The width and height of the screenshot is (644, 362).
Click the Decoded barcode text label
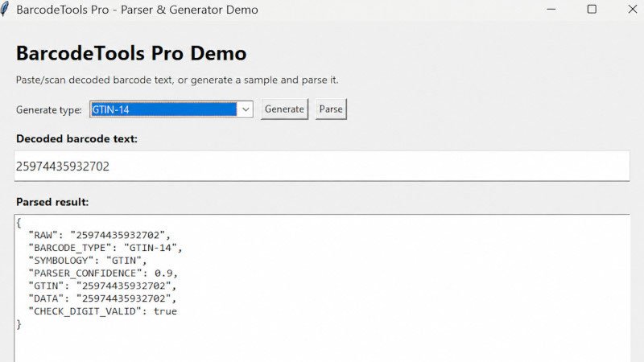(x=76, y=138)
